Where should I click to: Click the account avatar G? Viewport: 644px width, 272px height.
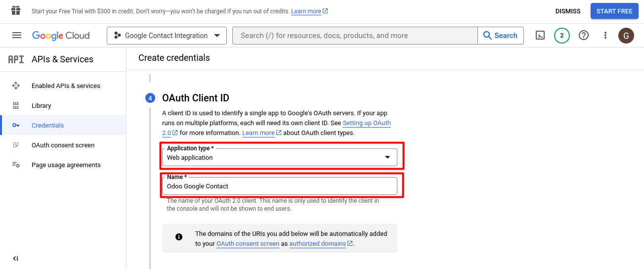[626, 35]
